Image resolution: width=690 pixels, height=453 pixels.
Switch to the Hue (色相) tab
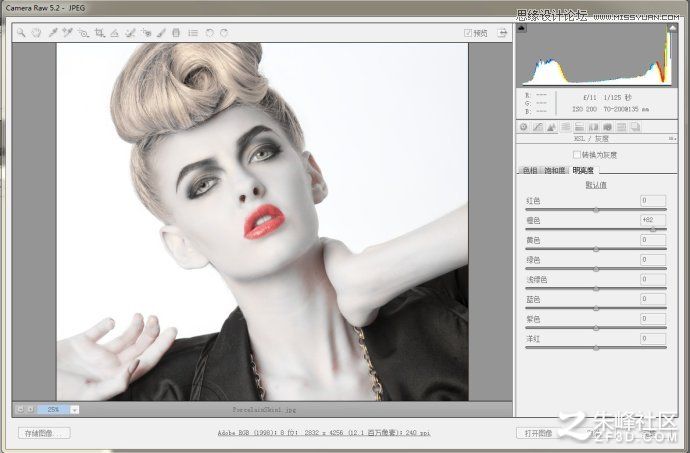530,170
